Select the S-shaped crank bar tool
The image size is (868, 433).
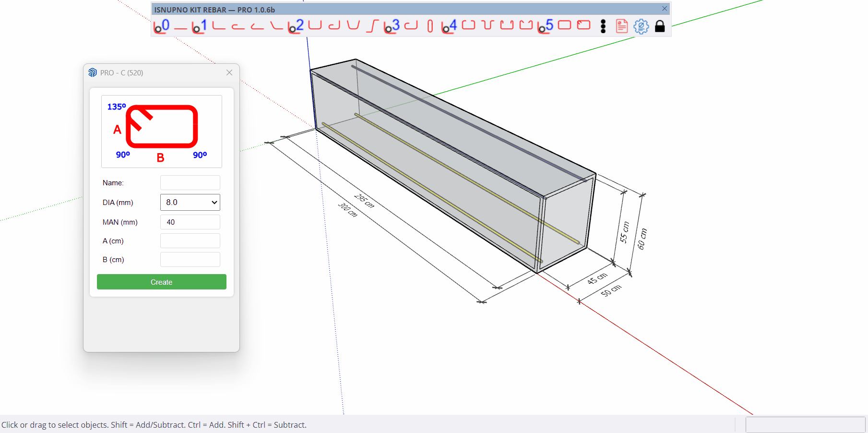click(372, 26)
